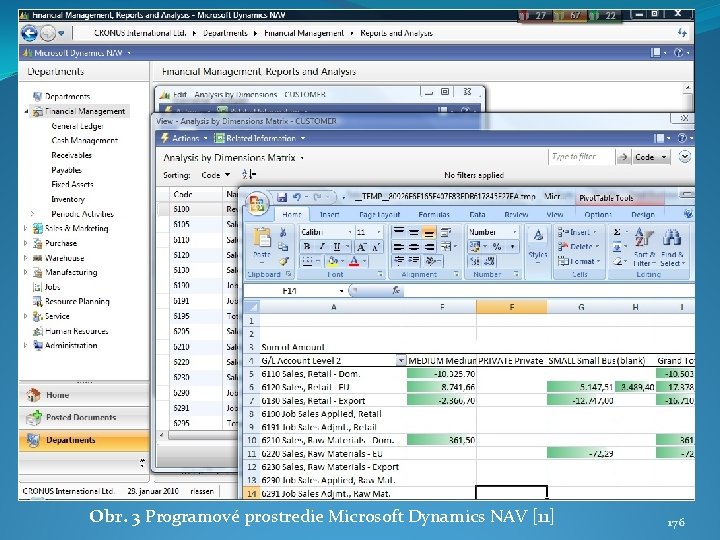The height and width of the screenshot is (540, 720).
Task: Collapse the Financial Management tree node
Action: pyautogui.click(x=26, y=111)
